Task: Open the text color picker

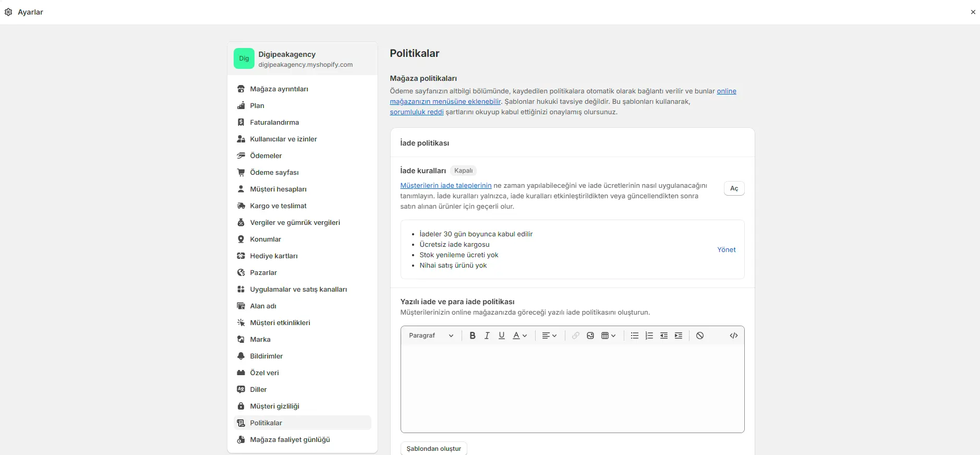Action: click(520, 336)
